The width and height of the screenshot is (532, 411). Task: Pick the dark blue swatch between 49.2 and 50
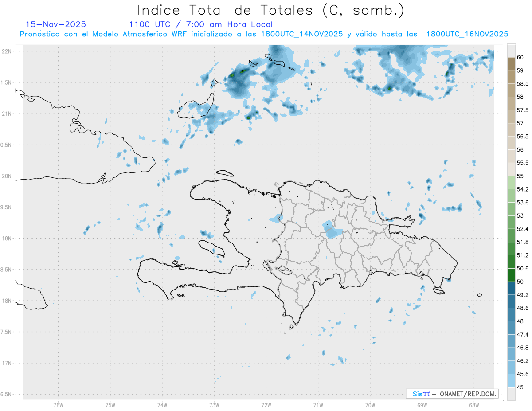pos(511,288)
